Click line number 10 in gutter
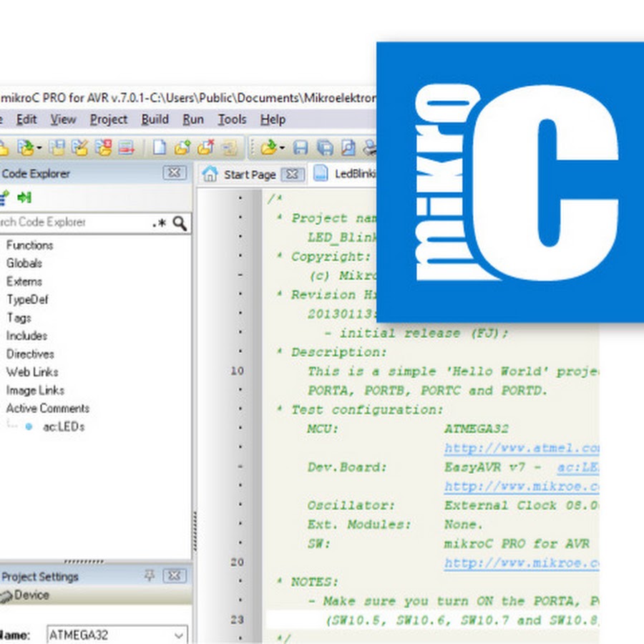Viewport: 644px width, 644px height. pyautogui.click(x=238, y=371)
